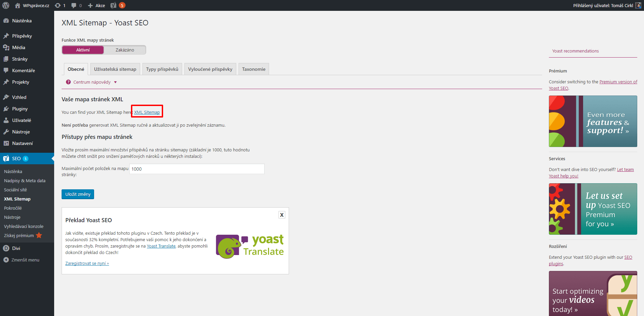Open the Akce plus menu
The width and height of the screenshot is (644, 316).
96,5
